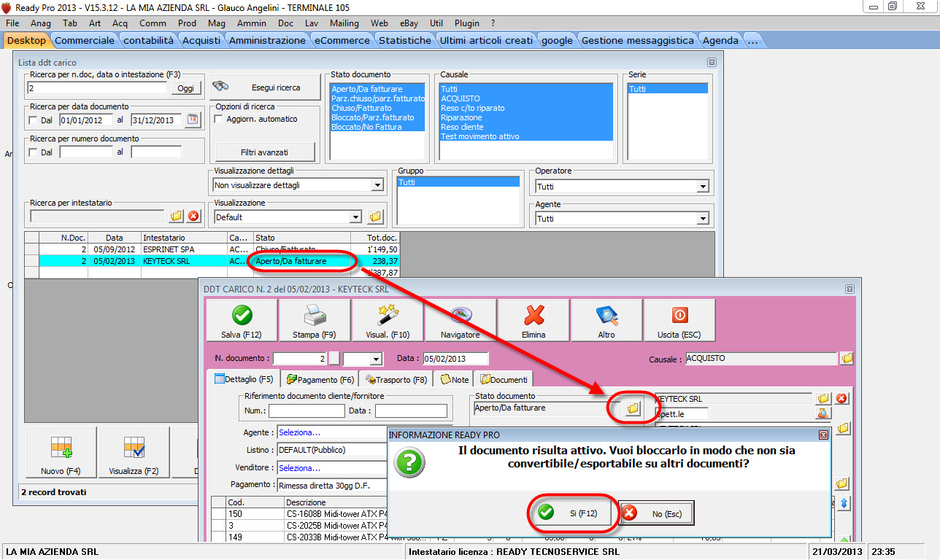Select the KEYTECK SRL row in list
This screenshot has height=560, width=940.
click(x=212, y=260)
